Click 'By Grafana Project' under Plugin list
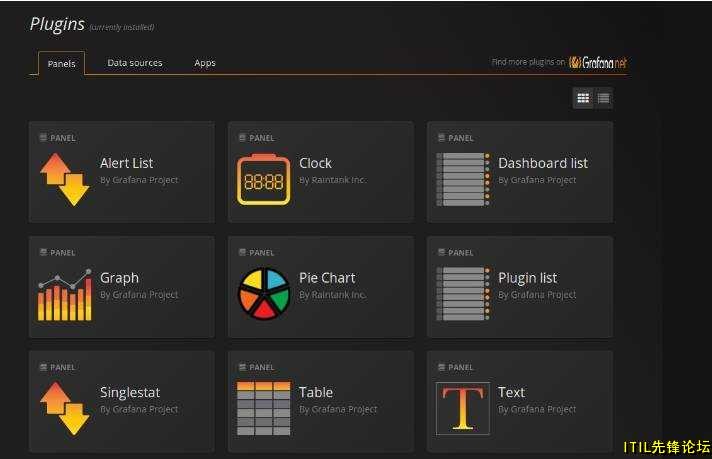Viewport: 712px width, 459px height. [x=537, y=295]
